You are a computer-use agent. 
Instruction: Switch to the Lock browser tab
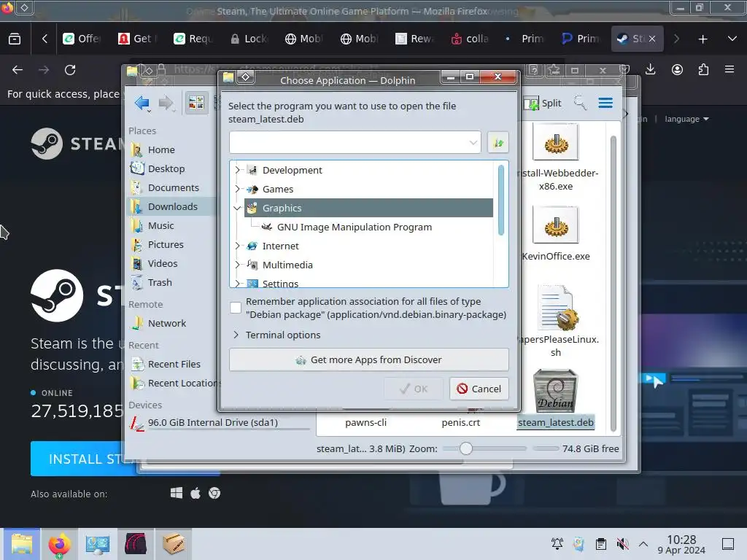249,39
